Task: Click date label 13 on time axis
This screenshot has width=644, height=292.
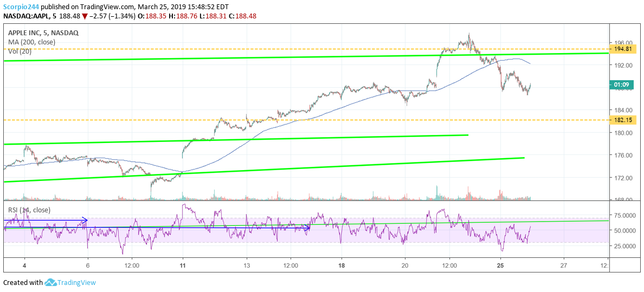Action: (x=247, y=265)
